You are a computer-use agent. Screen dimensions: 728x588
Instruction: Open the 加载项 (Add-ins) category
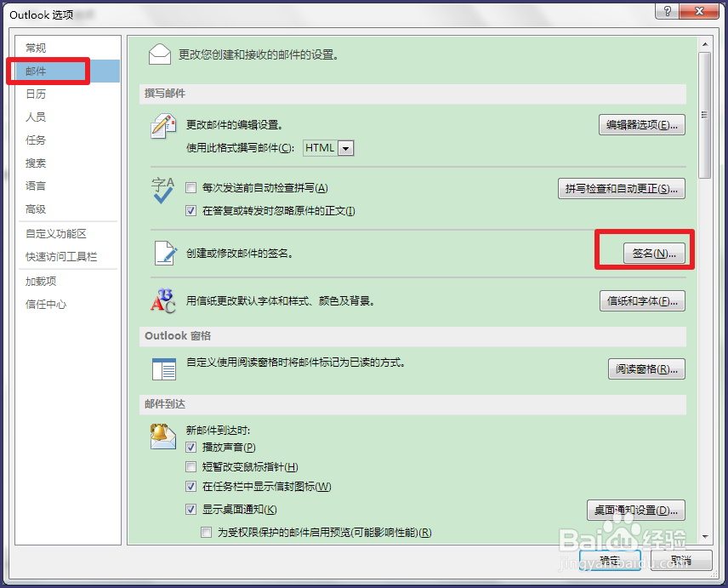(68, 282)
